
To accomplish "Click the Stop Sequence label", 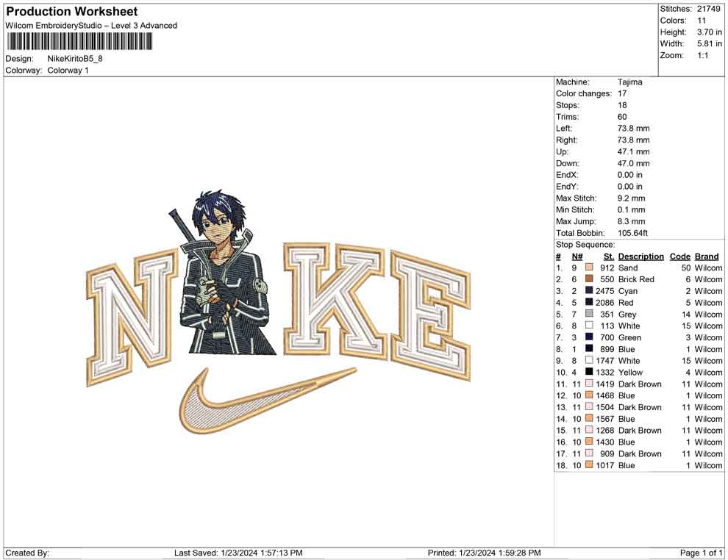I will pos(585,245).
